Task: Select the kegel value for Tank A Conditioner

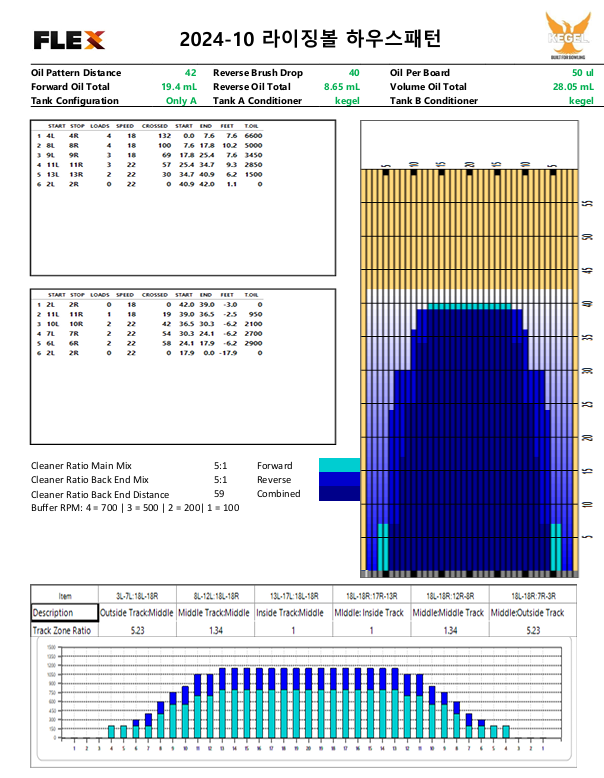Action: pos(347,101)
